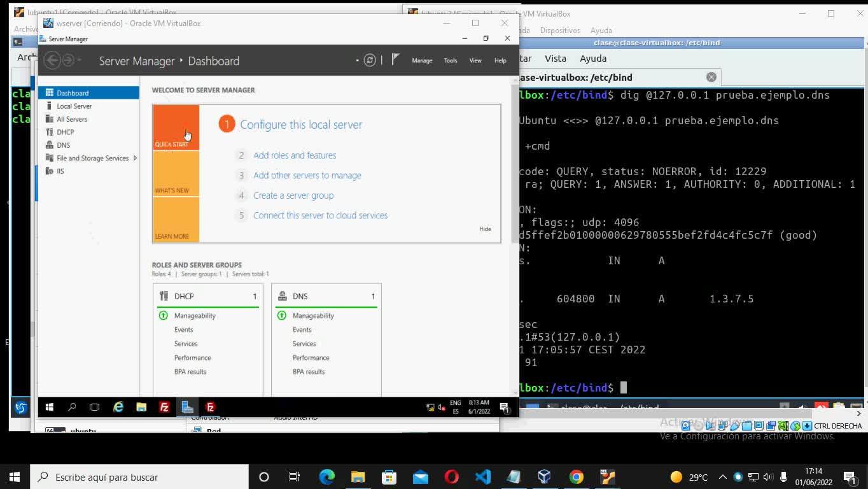Click Events in the DHCP tile

pyautogui.click(x=184, y=330)
